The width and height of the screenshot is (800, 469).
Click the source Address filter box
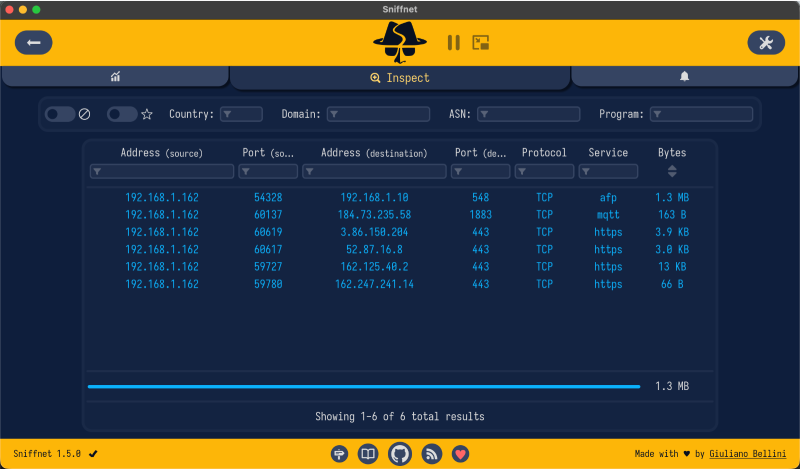click(x=162, y=171)
